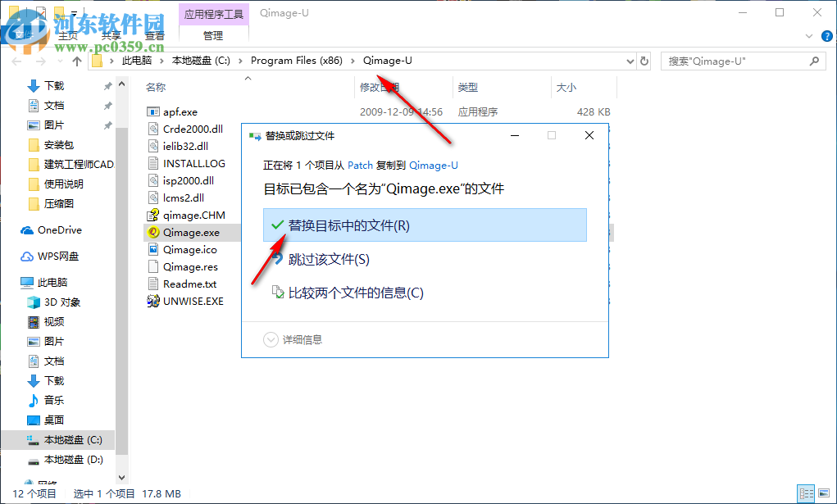Choose 跳过该文件 to skip the file
The width and height of the screenshot is (837, 504).
coord(328,261)
